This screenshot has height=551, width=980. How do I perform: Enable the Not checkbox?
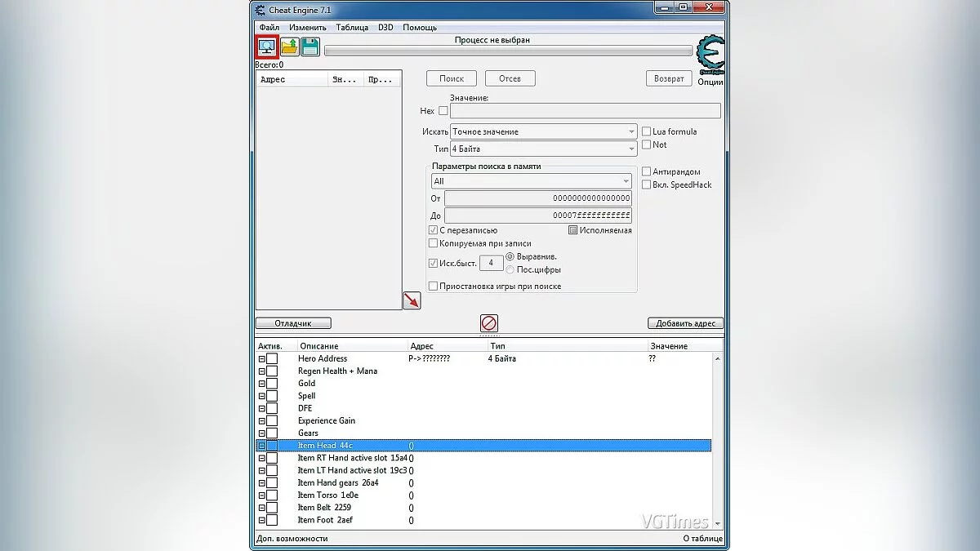(x=646, y=144)
